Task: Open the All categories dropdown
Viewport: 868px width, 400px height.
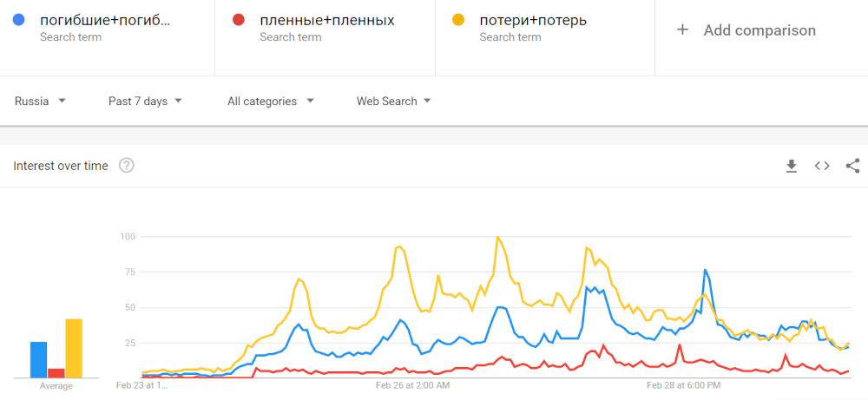Action: tap(270, 102)
